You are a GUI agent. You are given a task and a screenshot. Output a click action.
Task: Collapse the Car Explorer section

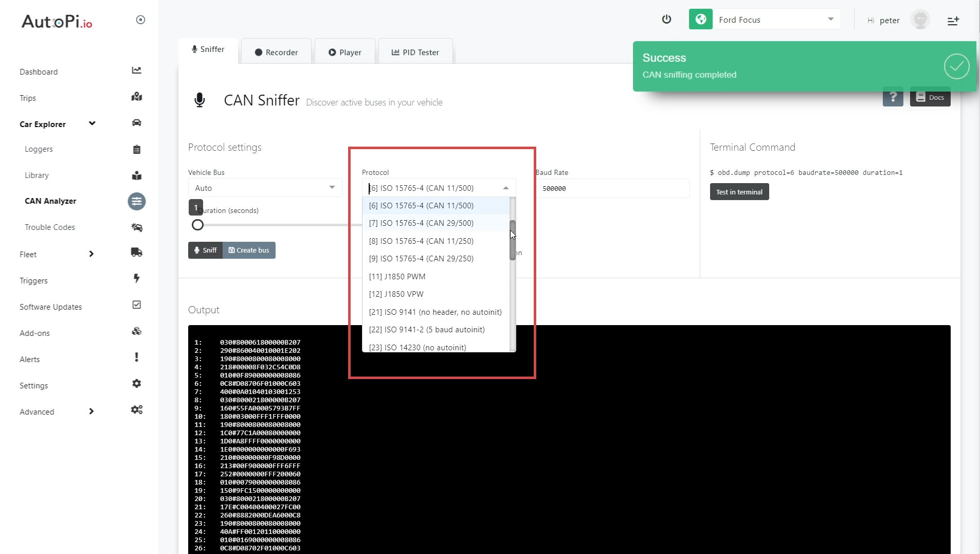(x=92, y=123)
